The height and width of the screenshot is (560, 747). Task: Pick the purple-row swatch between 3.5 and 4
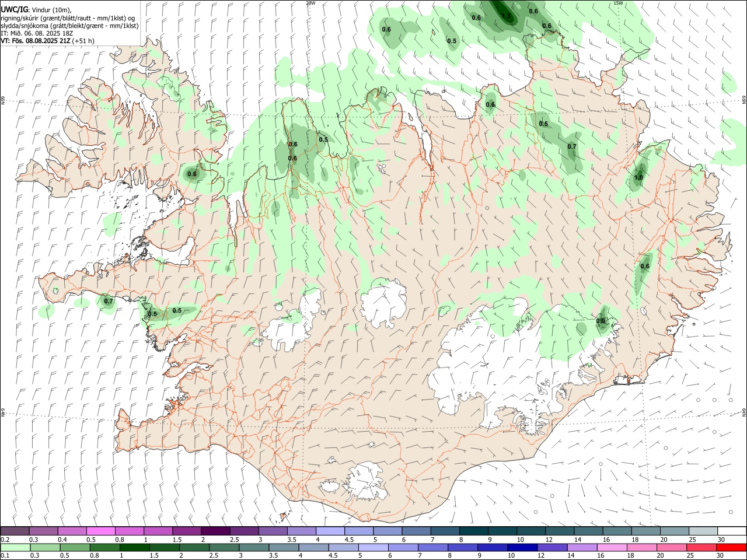(301, 531)
